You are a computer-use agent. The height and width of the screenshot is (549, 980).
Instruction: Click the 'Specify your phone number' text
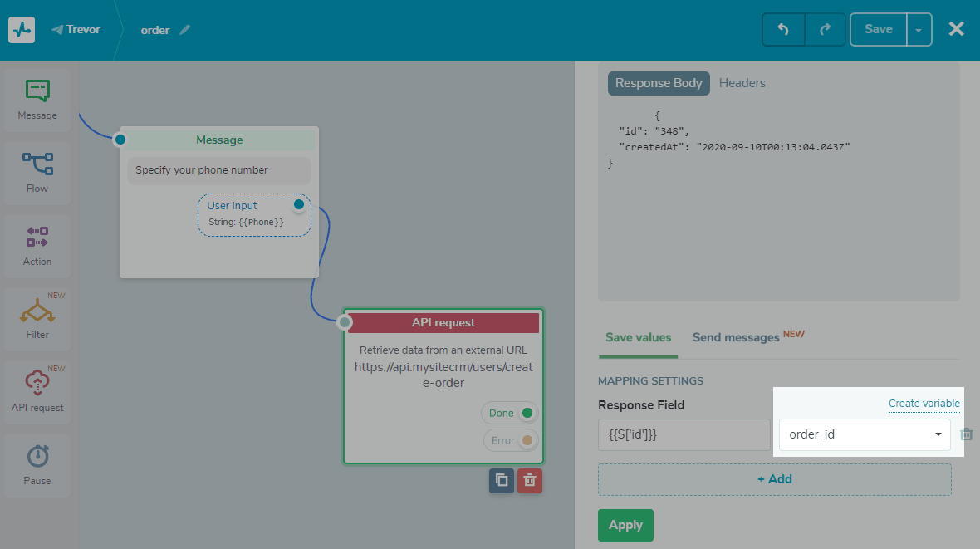201,170
